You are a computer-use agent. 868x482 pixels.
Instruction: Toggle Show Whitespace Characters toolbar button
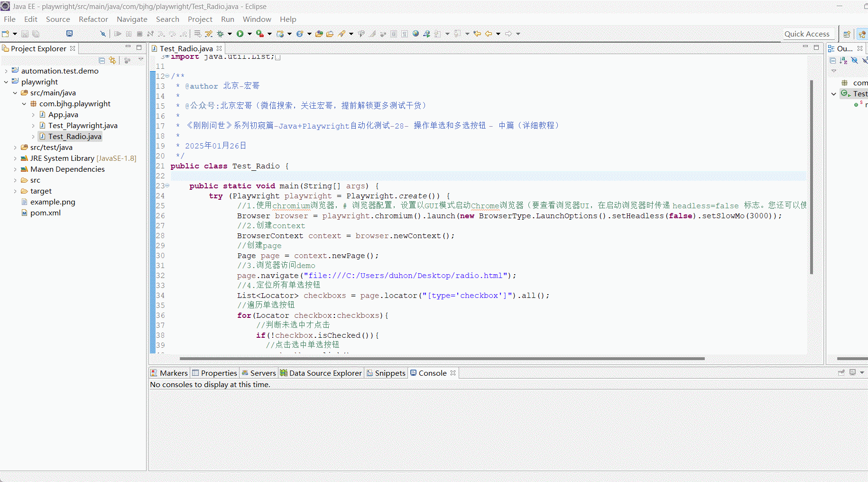(x=405, y=34)
